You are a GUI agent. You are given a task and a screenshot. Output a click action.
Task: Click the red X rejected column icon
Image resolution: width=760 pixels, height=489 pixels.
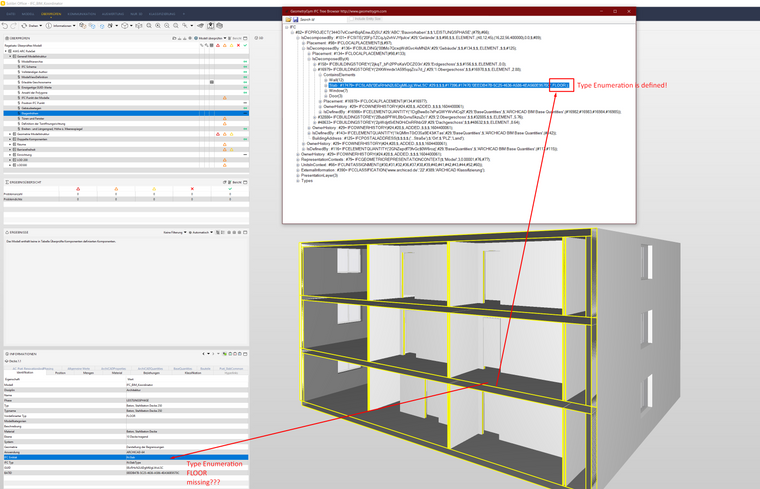238,45
